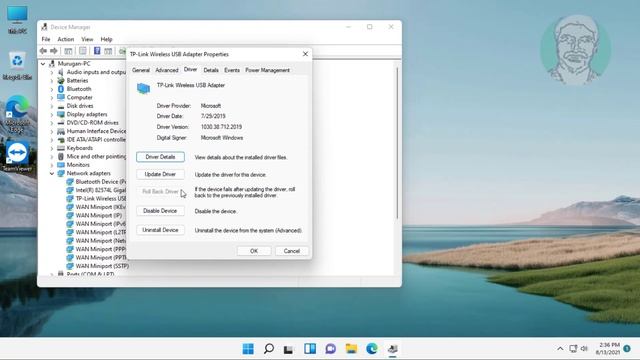Click the Device Manager vertical scrollbar
The width and height of the screenshot is (640, 360).
click(x=397, y=143)
